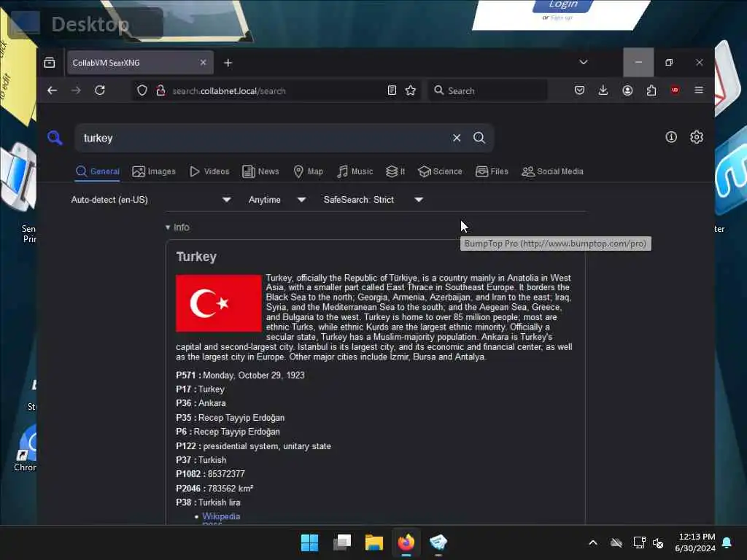The height and width of the screenshot is (560, 747).
Task: Bookmark this page with the star icon
Action: click(x=411, y=90)
